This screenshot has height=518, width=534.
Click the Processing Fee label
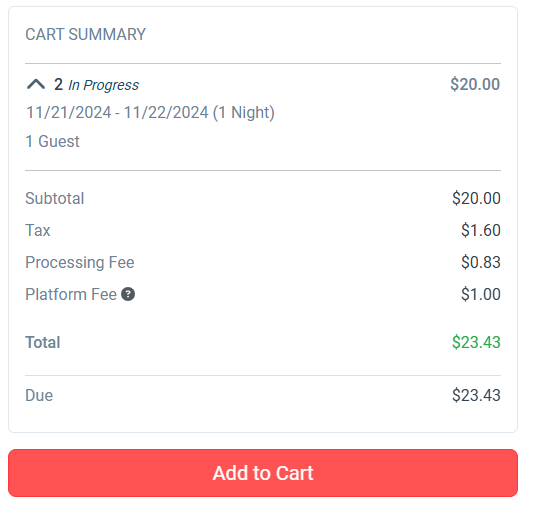pos(80,262)
